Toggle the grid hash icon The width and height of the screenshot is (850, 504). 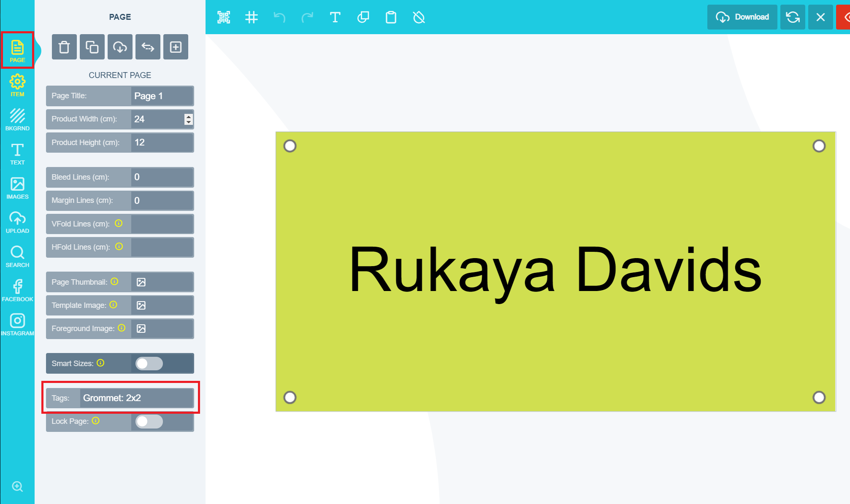(x=252, y=17)
